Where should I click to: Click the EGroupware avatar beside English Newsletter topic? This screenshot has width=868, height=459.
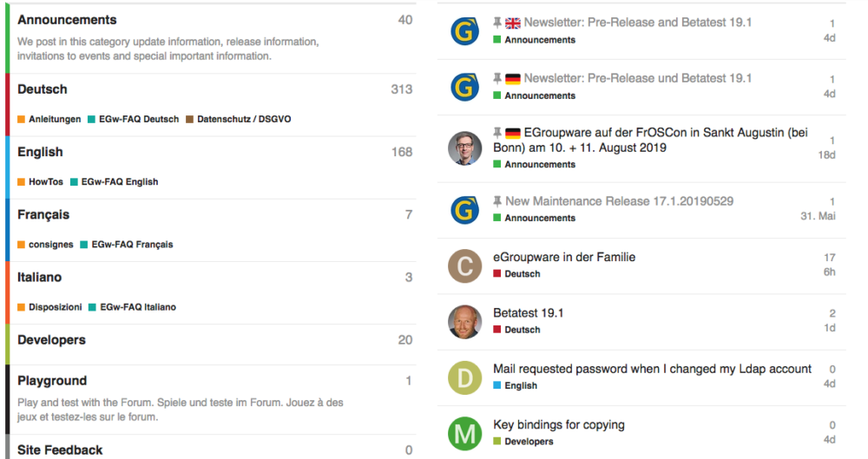(465, 31)
